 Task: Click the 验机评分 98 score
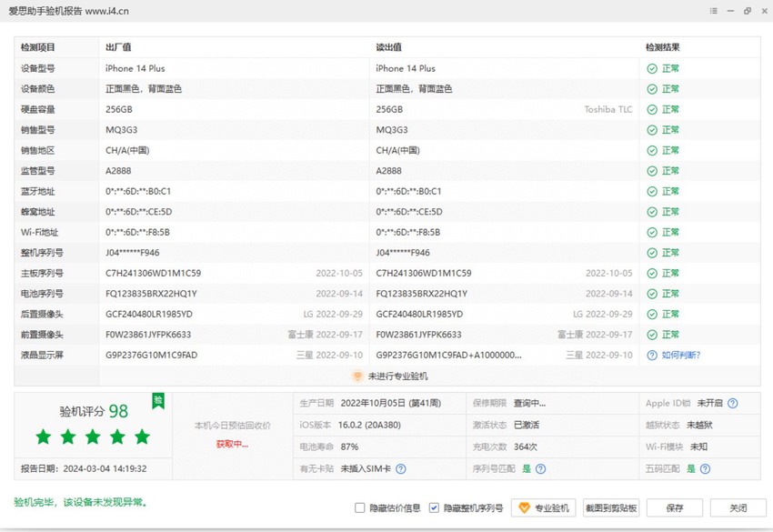94,411
